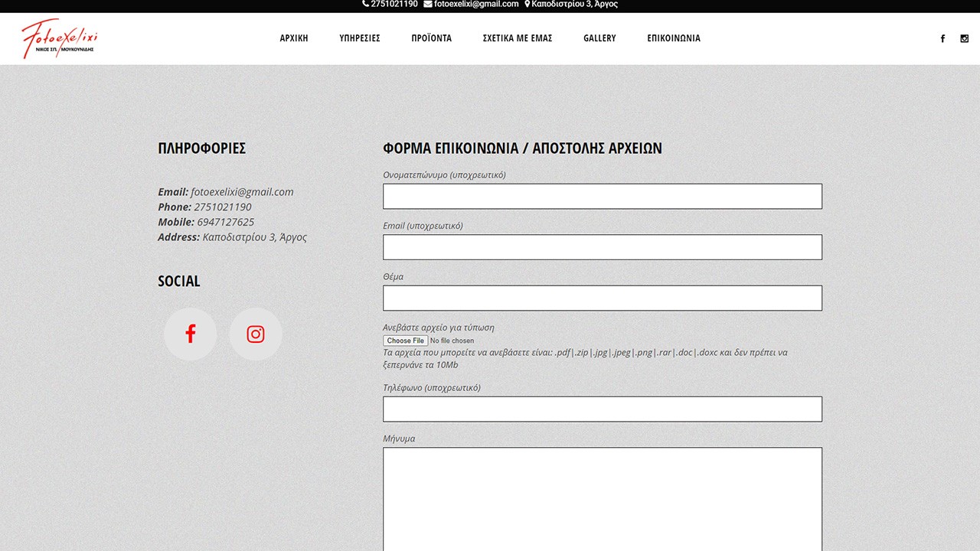Image resolution: width=980 pixels, height=551 pixels.
Task: Open the ΠΡΟΪΟΝΤΑ menu
Action: pyautogui.click(x=431, y=38)
